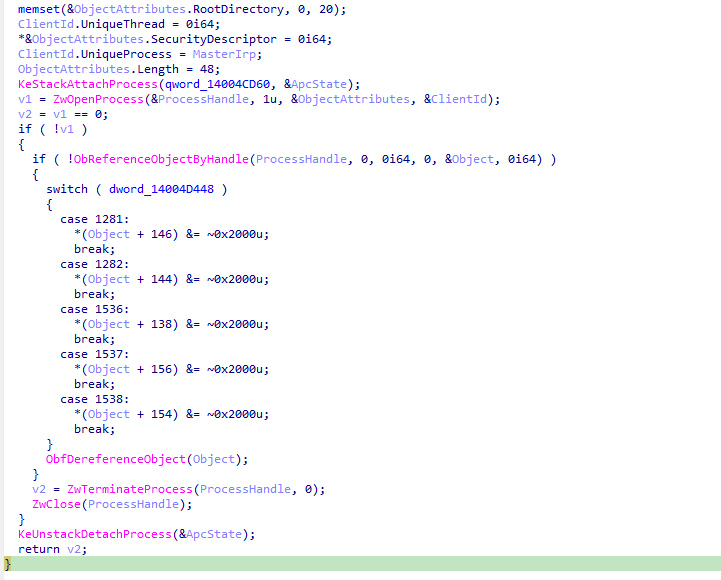Click offset 144 in Object expression
The height and width of the screenshot is (580, 721).
coord(161,279)
